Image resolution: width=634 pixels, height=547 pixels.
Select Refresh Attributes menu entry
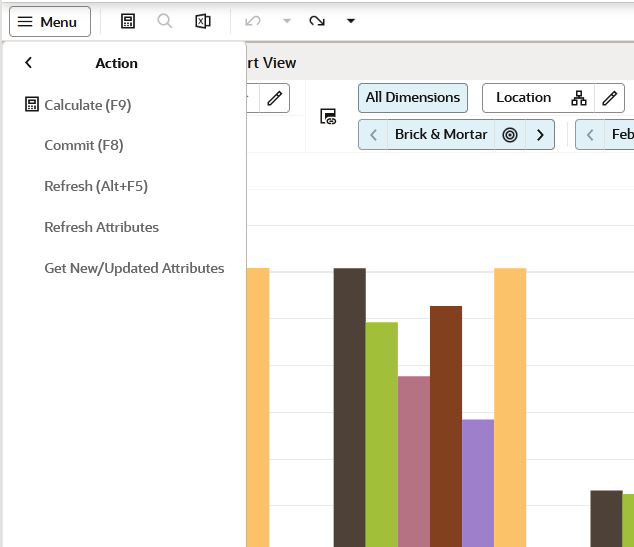[101, 227]
